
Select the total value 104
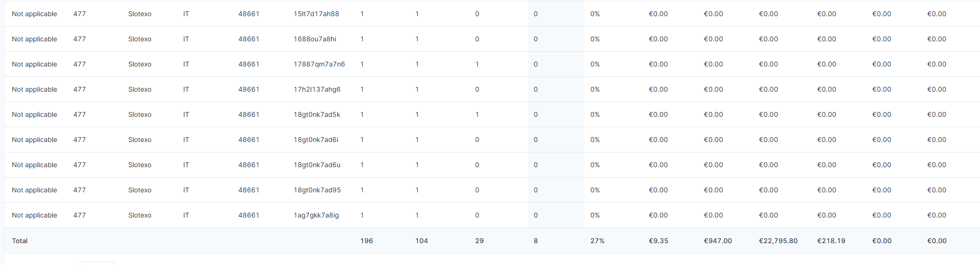tap(422, 241)
